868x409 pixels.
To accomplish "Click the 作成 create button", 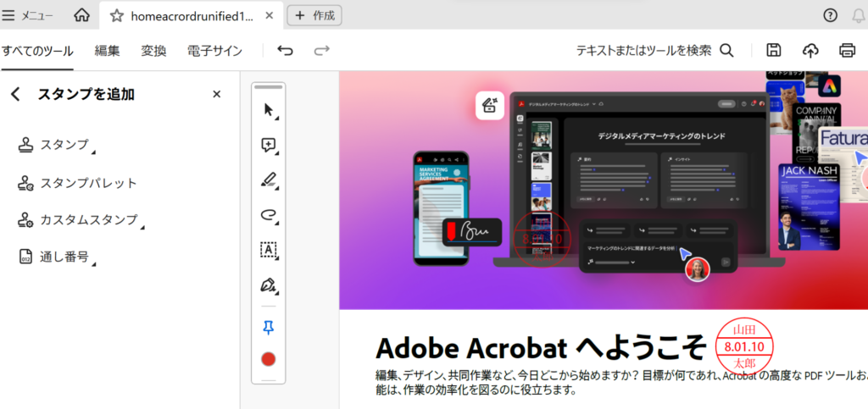I will coord(314,14).
